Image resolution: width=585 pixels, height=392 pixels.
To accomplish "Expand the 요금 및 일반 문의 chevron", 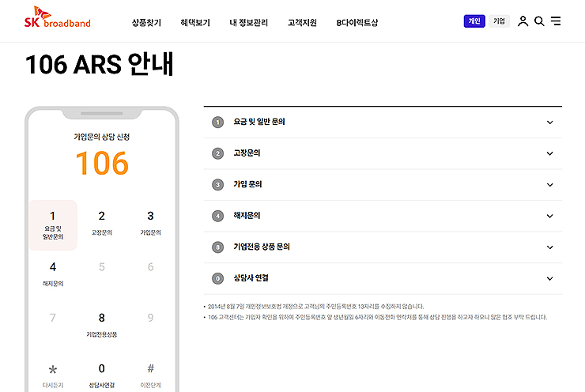I will (x=550, y=122).
